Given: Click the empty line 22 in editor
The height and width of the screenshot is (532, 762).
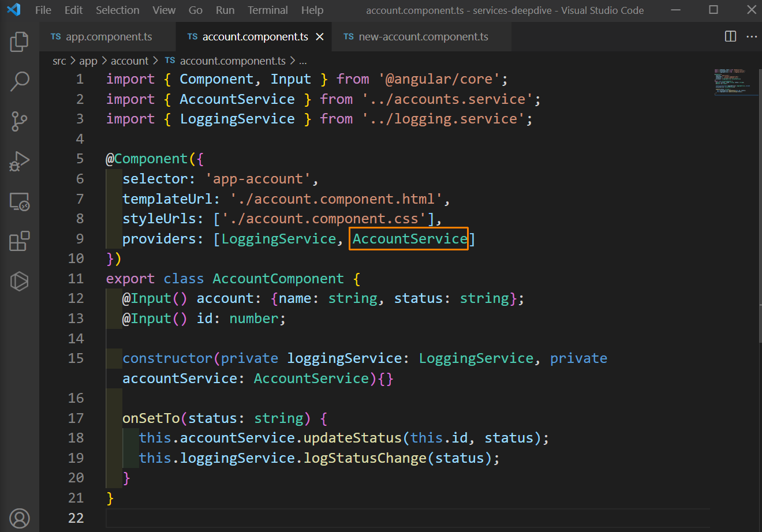Looking at the screenshot, I should (x=408, y=518).
